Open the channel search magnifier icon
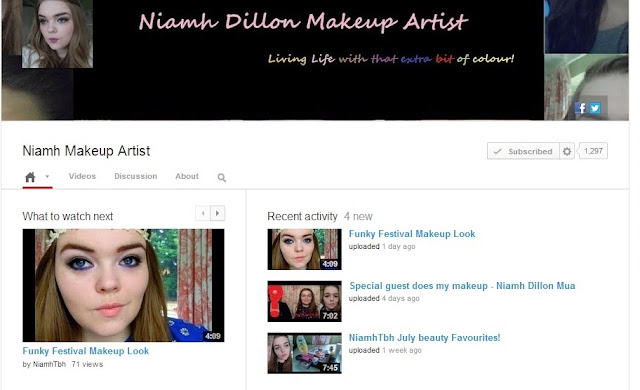The height and width of the screenshot is (390, 640). click(x=222, y=177)
